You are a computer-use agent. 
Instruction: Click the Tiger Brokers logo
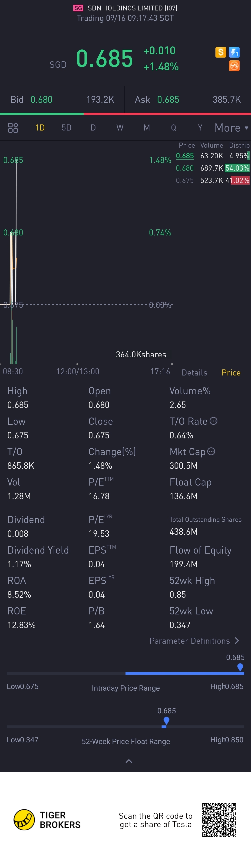click(24, 820)
